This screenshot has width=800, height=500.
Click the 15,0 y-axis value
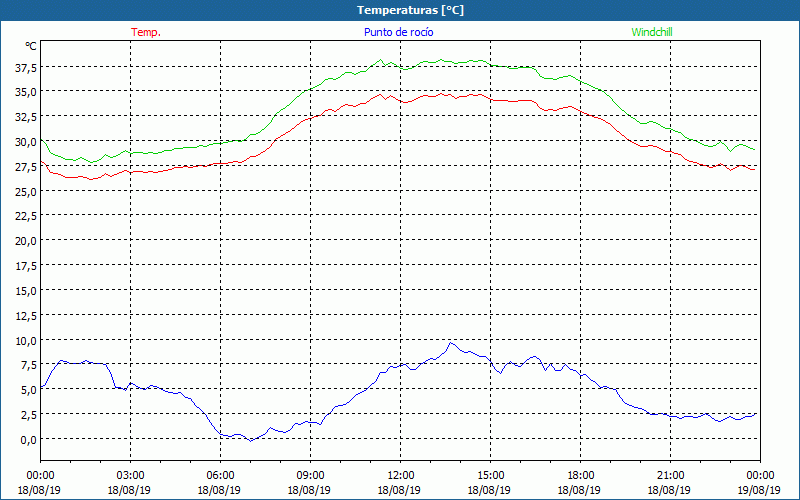pyautogui.click(x=26, y=292)
